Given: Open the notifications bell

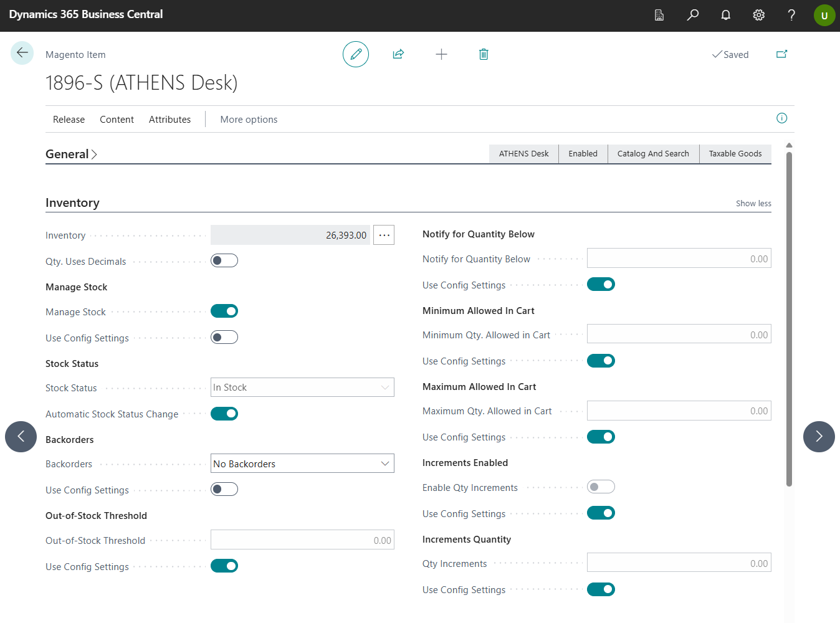Looking at the screenshot, I should click(725, 15).
